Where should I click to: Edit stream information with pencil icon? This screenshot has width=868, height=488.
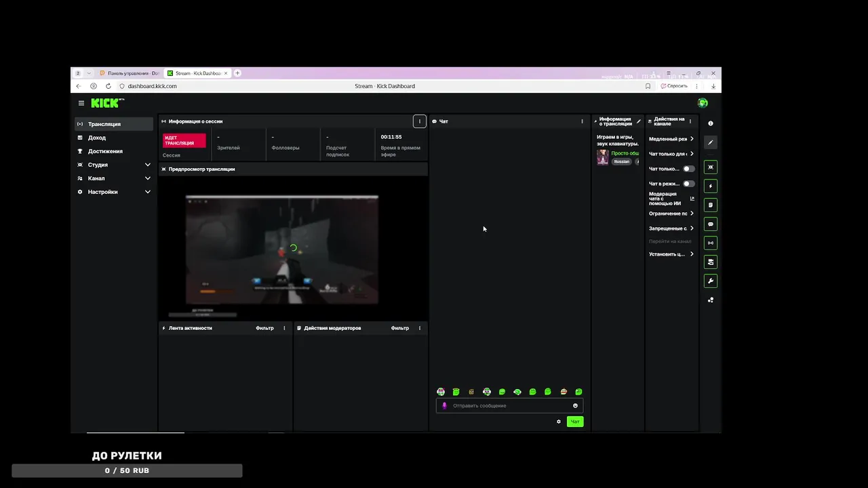(x=638, y=121)
